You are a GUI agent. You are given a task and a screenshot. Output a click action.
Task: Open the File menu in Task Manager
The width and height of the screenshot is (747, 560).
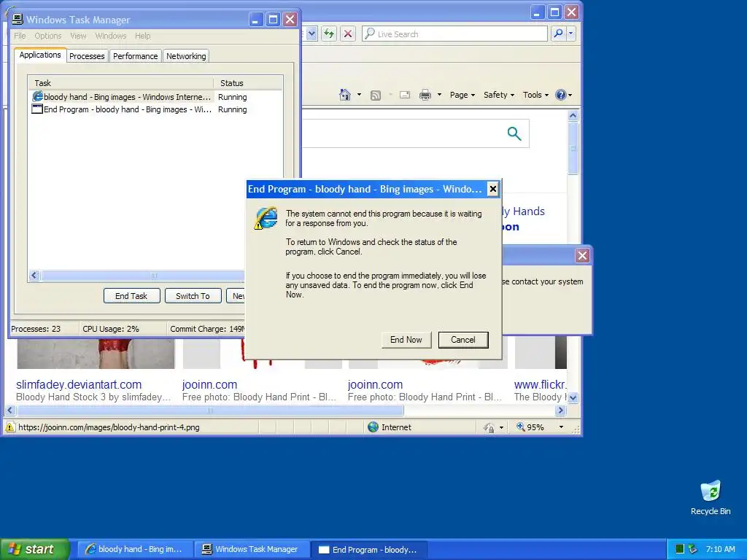click(20, 36)
